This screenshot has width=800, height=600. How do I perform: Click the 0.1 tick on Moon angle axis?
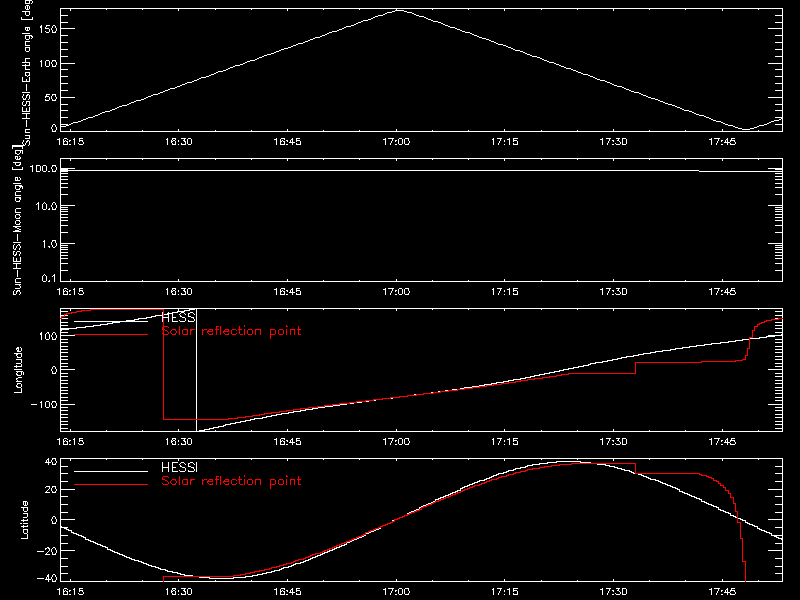coord(49,278)
